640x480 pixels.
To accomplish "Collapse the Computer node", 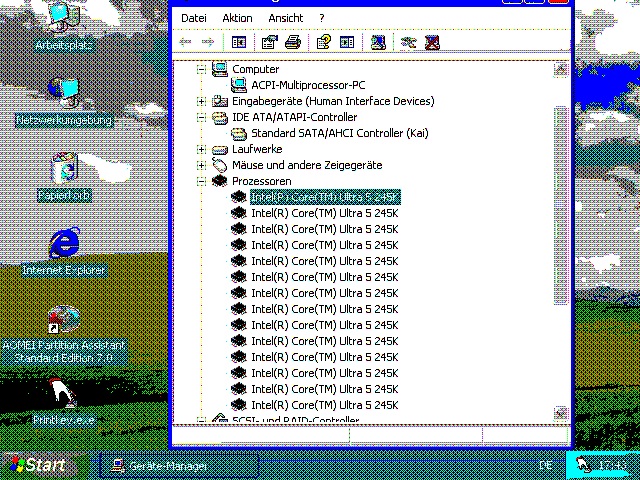I will tap(201, 69).
